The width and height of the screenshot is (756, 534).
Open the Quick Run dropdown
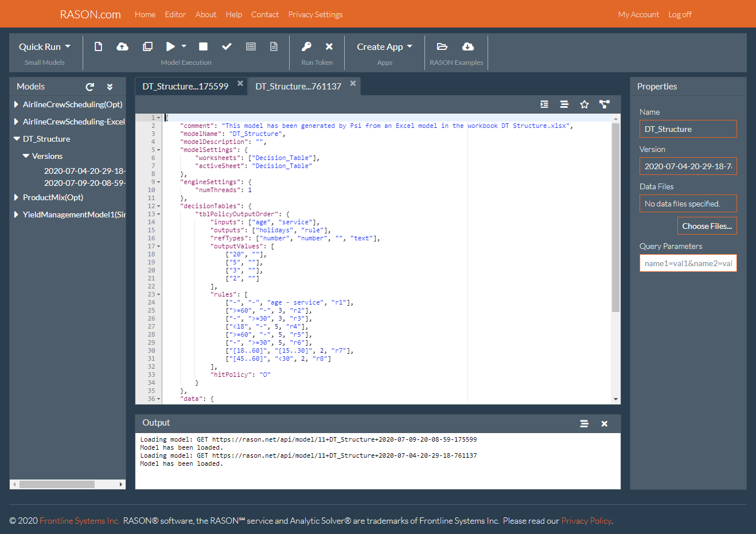[x=45, y=46]
